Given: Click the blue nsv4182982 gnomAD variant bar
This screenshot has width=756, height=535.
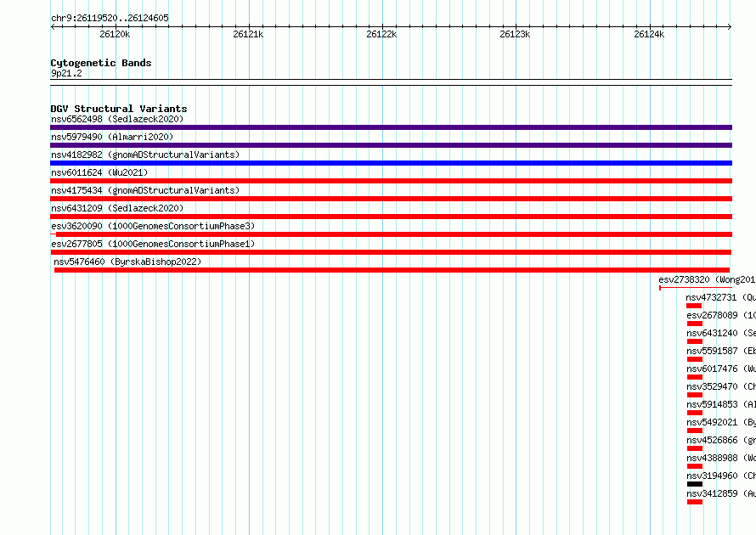Looking at the screenshot, I should click(x=391, y=163).
